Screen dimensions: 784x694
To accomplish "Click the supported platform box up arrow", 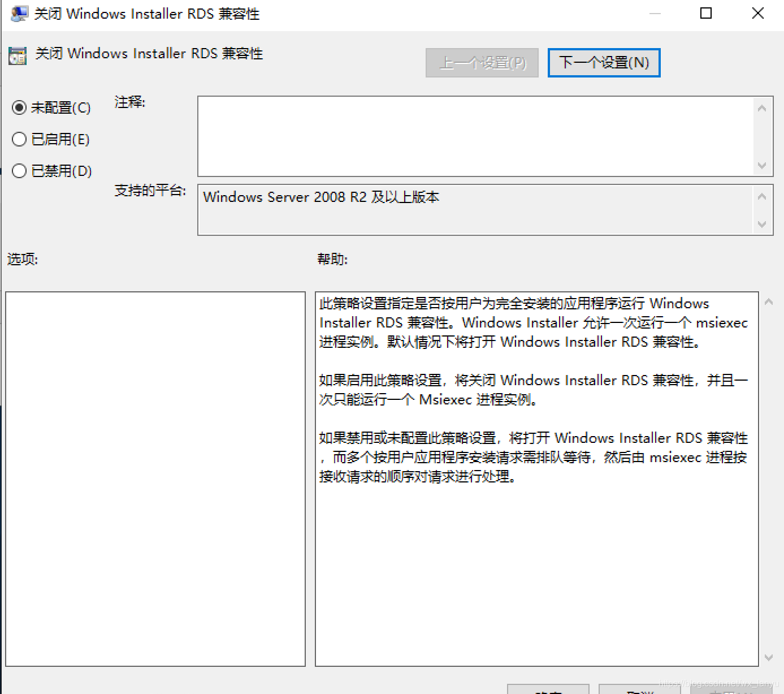I will click(x=762, y=196).
